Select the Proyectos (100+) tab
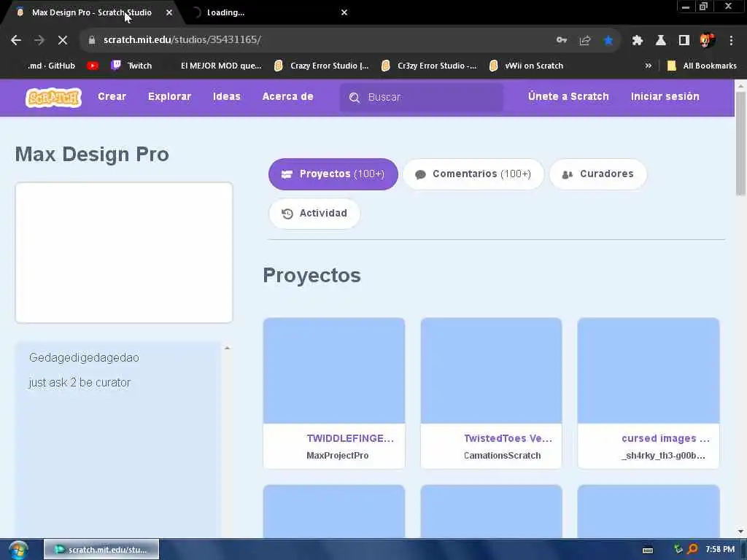 (x=333, y=174)
